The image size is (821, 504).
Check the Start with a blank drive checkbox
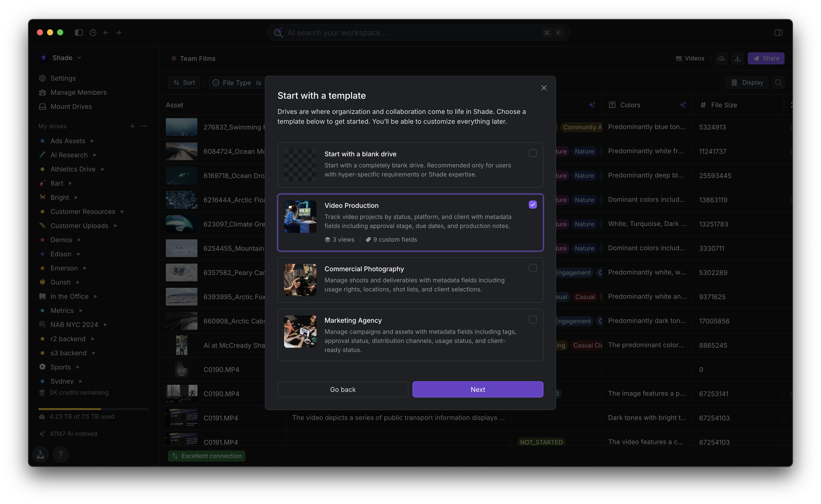(533, 153)
